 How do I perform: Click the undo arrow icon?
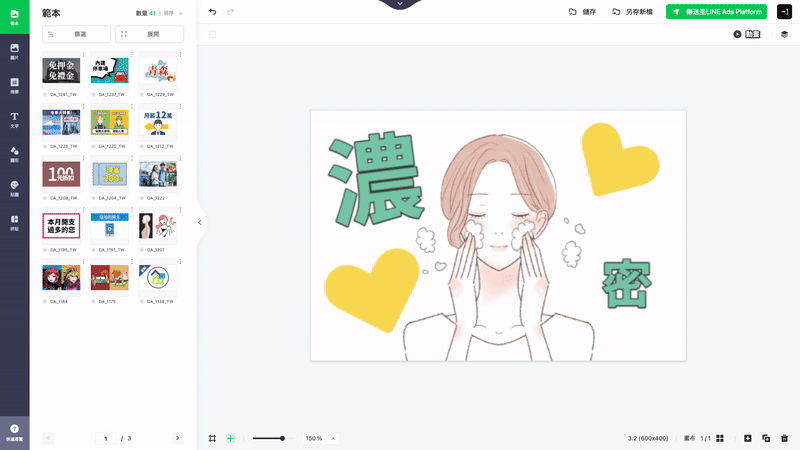[x=212, y=12]
